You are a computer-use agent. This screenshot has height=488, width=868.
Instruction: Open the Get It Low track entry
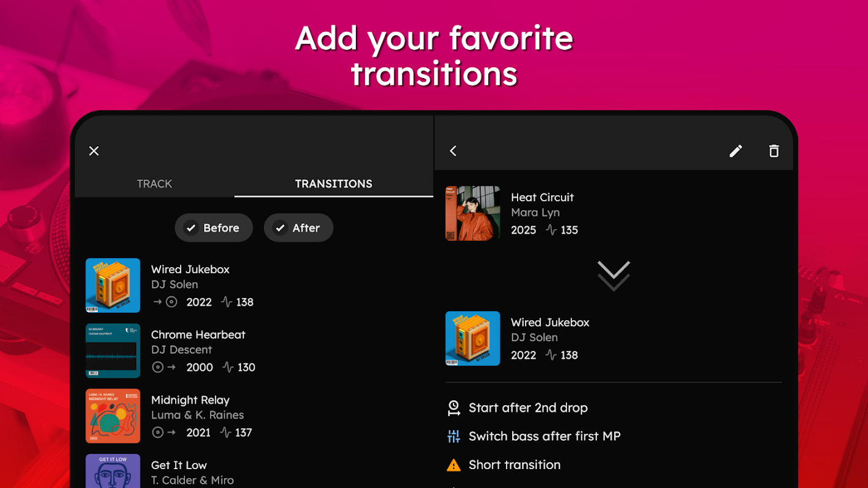(x=253, y=471)
